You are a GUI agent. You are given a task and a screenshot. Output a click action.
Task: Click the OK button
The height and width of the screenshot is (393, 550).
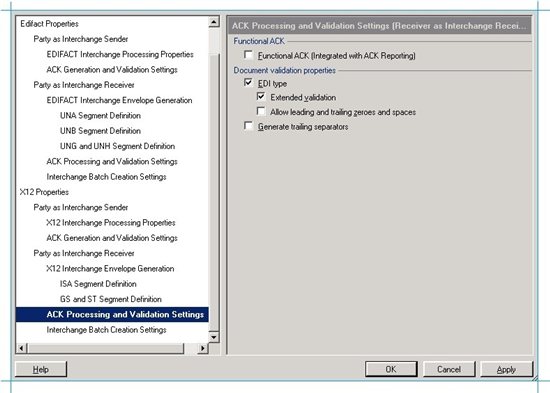click(x=391, y=369)
